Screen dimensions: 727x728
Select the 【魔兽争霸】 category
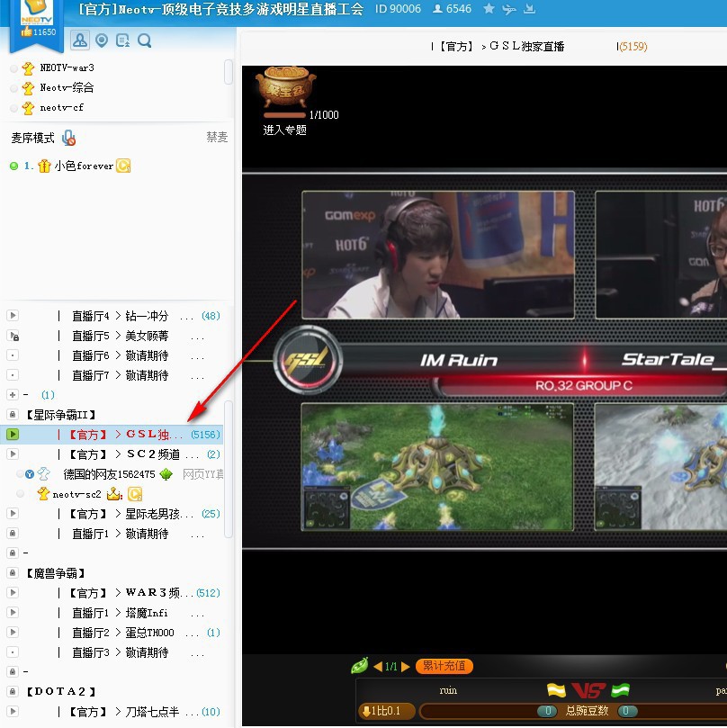pos(55,573)
